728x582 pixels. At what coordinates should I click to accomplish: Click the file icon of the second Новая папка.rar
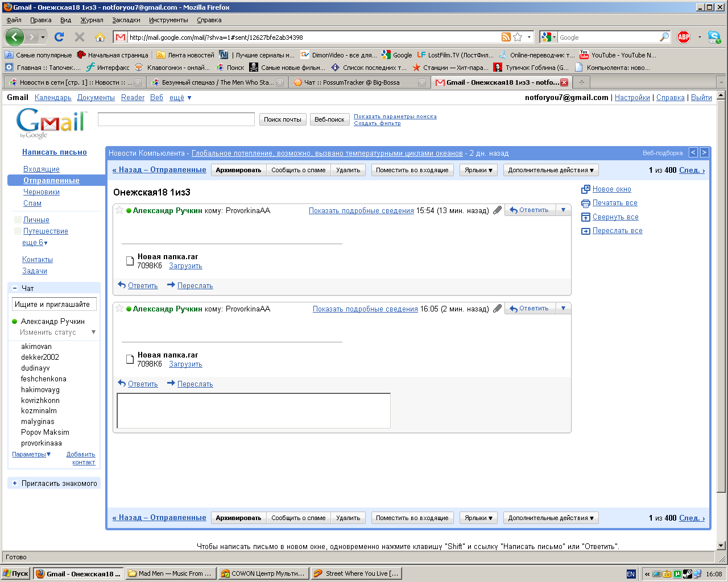130,359
